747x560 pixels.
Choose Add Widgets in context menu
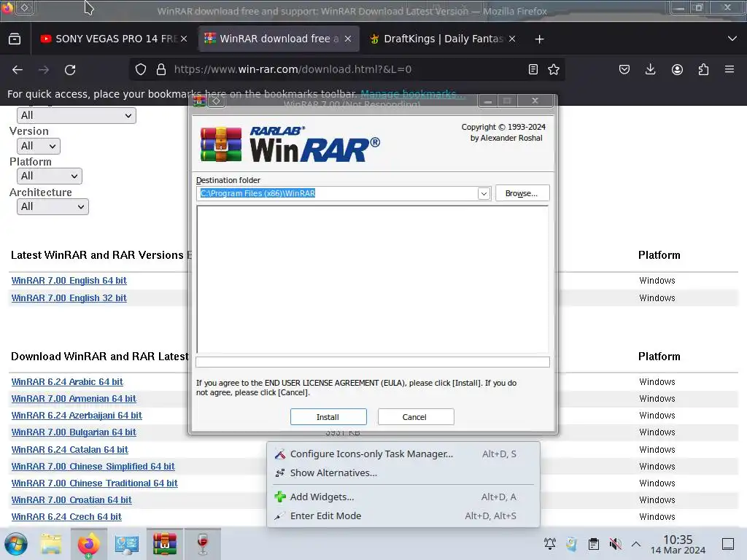[x=403, y=497]
